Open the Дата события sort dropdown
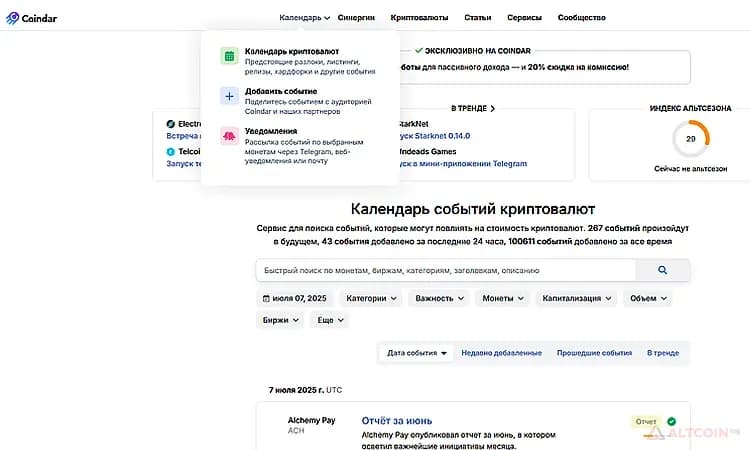Viewport: 750px width, 450px height. tap(416, 353)
